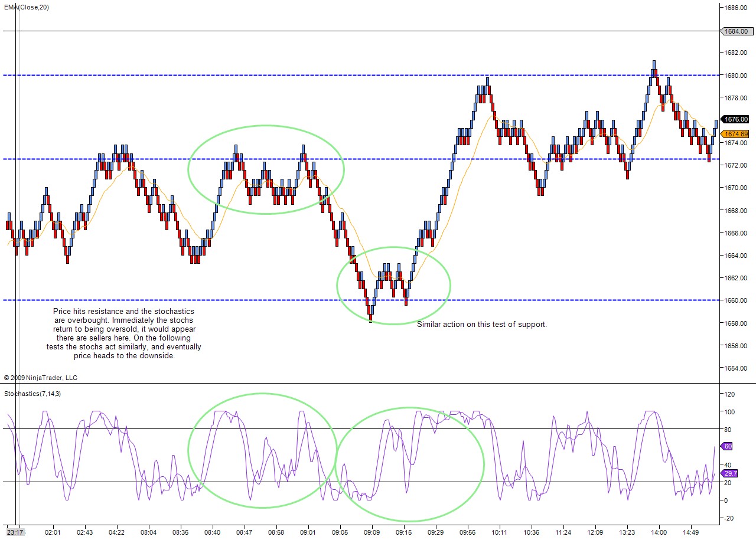The height and width of the screenshot is (540, 756).
Task: Click the 08:04 time axis label
Action: [x=148, y=532]
